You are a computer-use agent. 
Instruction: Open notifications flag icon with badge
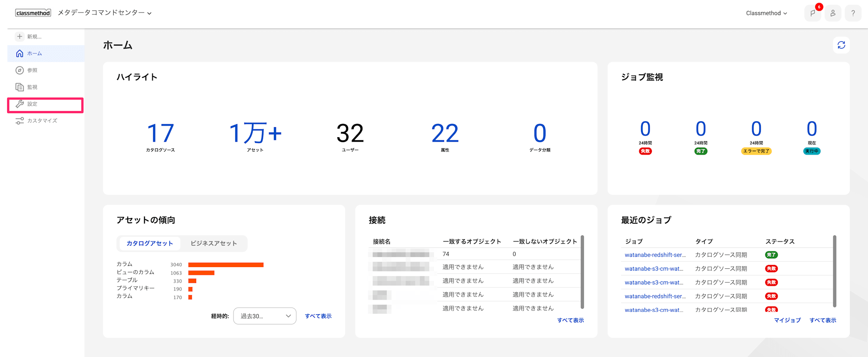point(812,13)
